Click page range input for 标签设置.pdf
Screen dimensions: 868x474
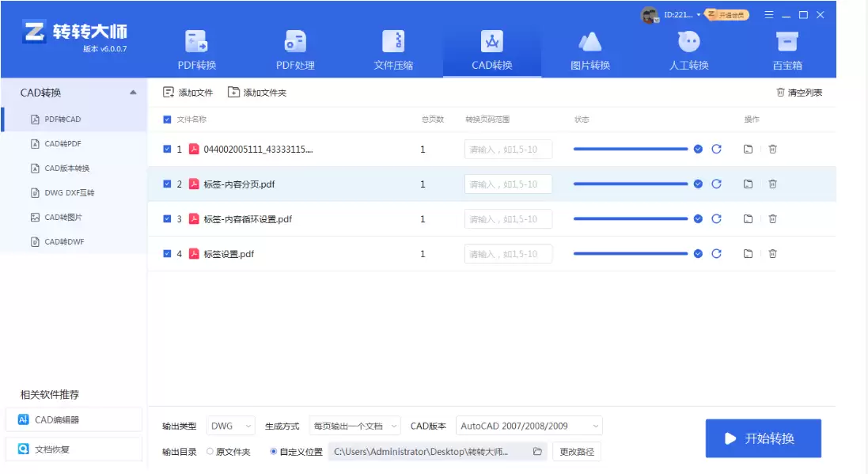[x=508, y=254]
